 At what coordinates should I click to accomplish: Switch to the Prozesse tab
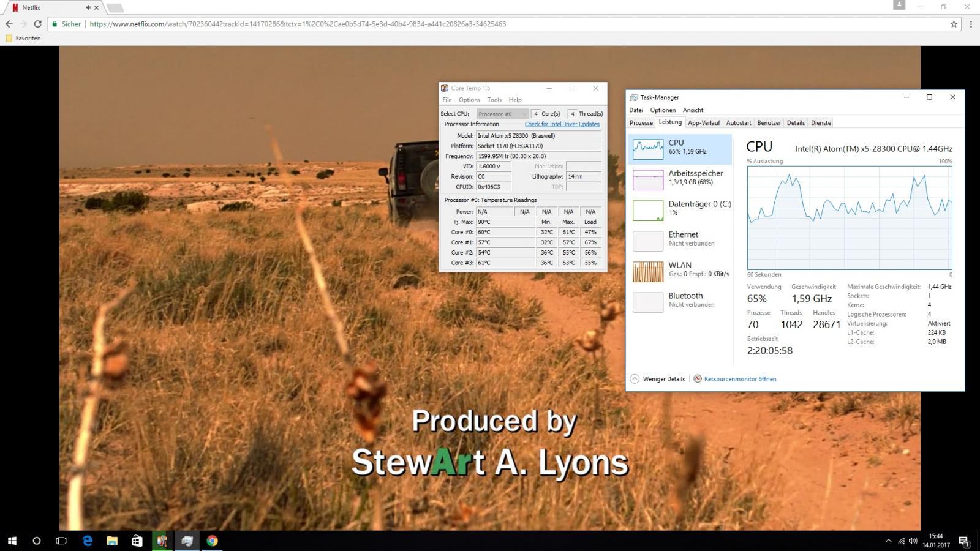pos(641,123)
